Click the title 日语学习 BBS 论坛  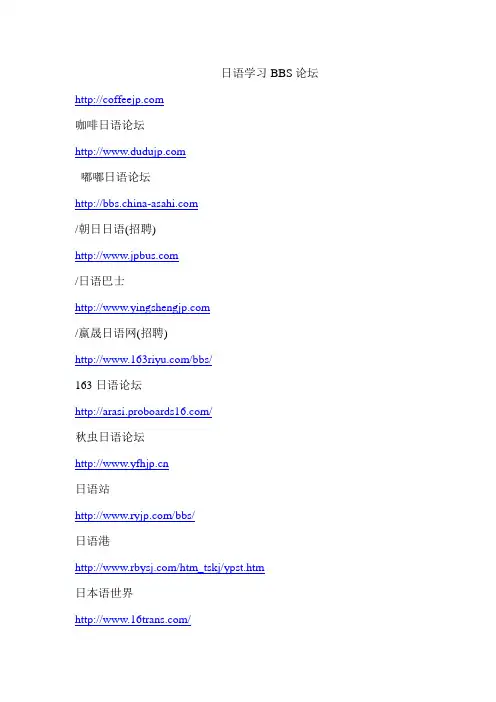pos(270,73)
